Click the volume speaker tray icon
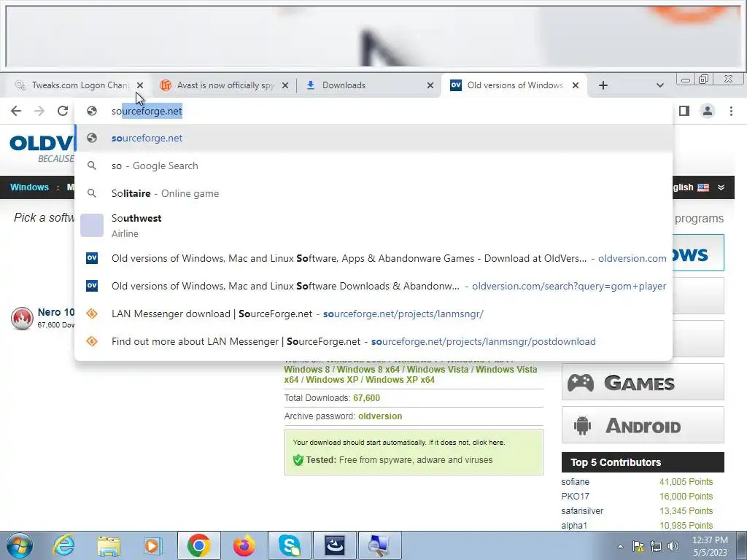Image resolution: width=747 pixels, height=560 pixels. (x=673, y=546)
